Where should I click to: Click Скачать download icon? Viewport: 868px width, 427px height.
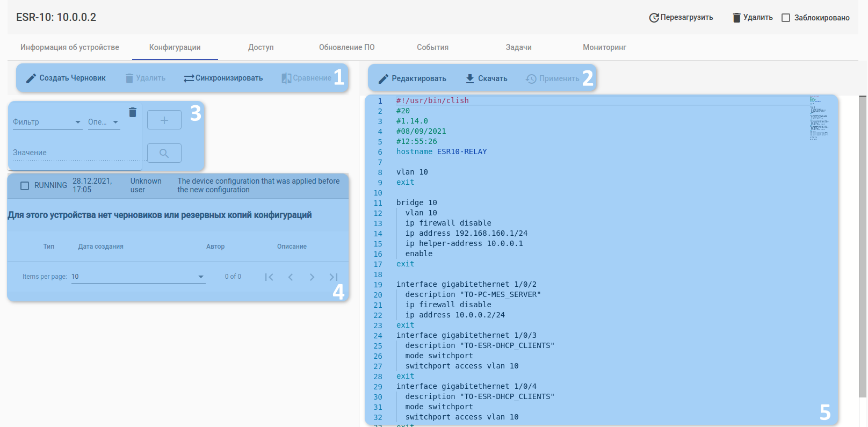470,78
